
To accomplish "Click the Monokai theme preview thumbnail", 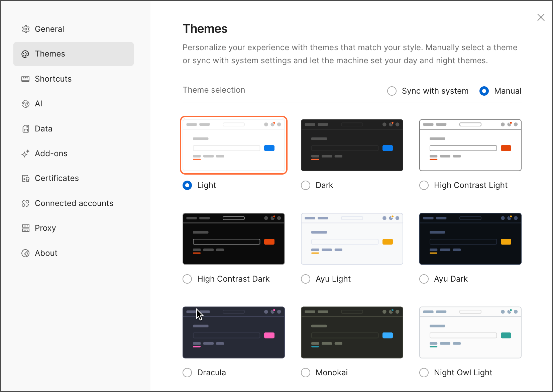I will pyautogui.click(x=352, y=332).
